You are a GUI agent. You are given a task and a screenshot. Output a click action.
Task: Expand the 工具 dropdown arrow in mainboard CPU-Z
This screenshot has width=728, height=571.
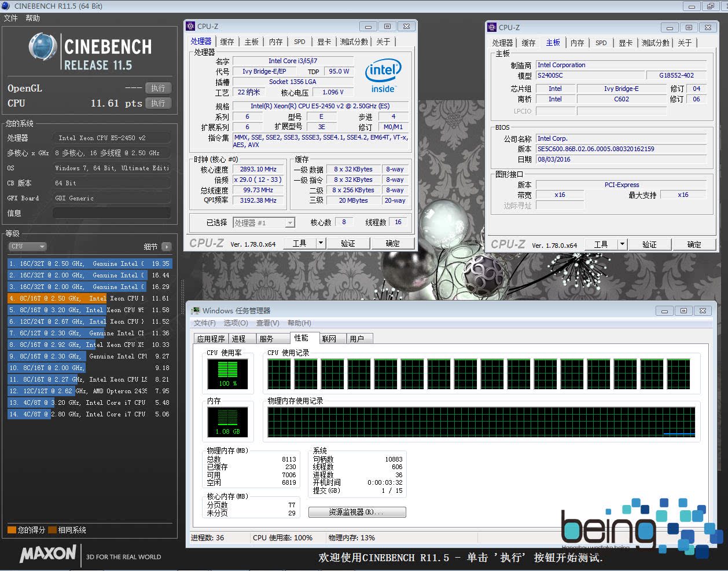pos(622,244)
